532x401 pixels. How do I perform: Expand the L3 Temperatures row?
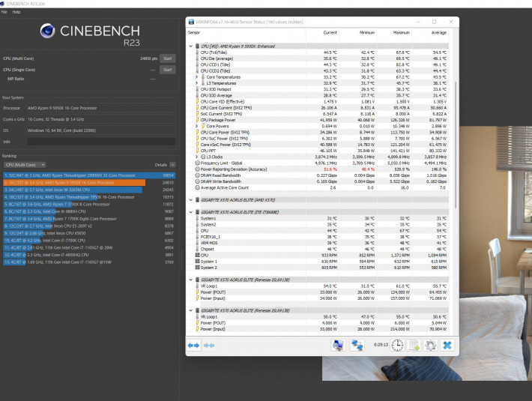point(196,82)
